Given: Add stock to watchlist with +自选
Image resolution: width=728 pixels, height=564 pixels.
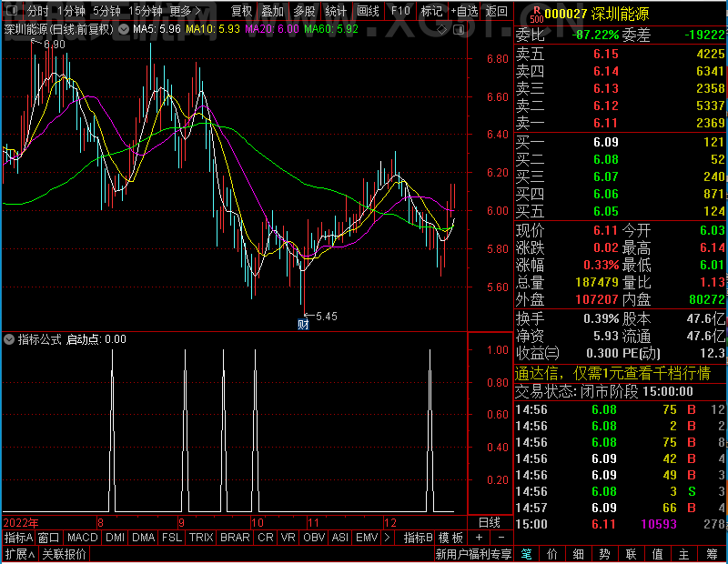Looking at the screenshot, I should click(x=464, y=11).
